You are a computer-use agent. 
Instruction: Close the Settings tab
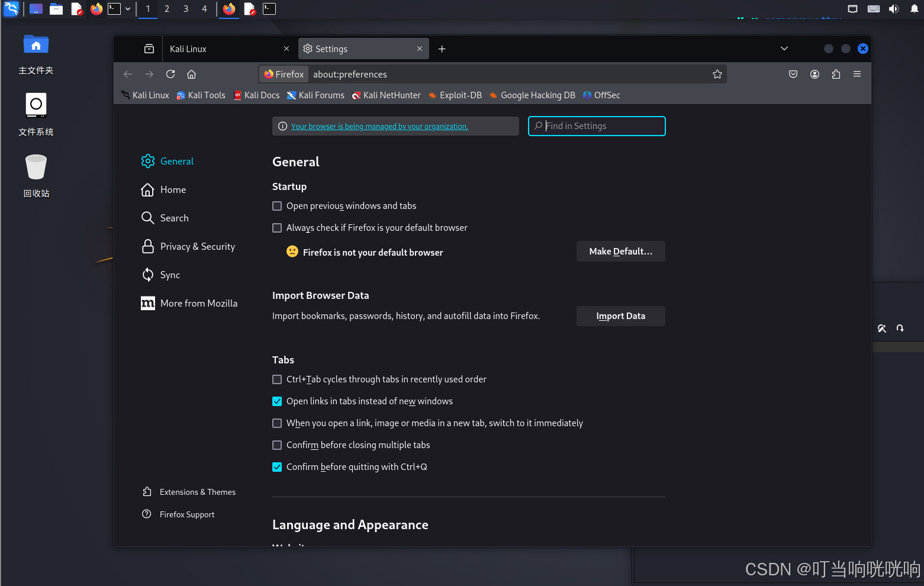coord(420,49)
